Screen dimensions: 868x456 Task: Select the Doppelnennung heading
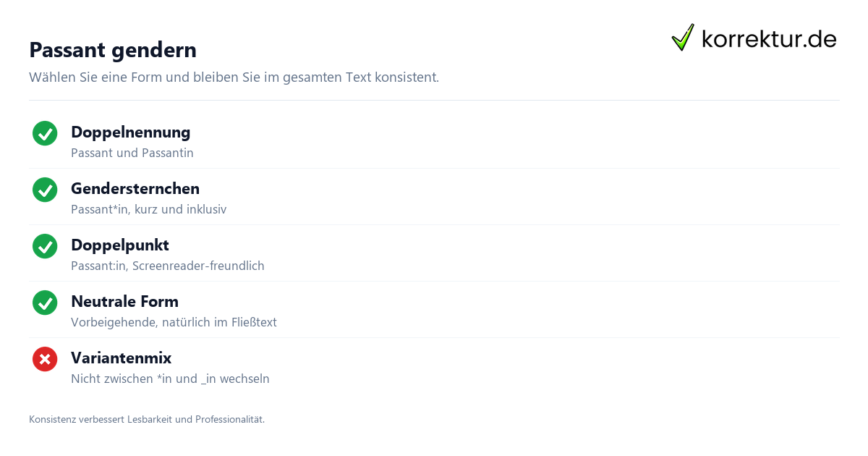coord(131,132)
